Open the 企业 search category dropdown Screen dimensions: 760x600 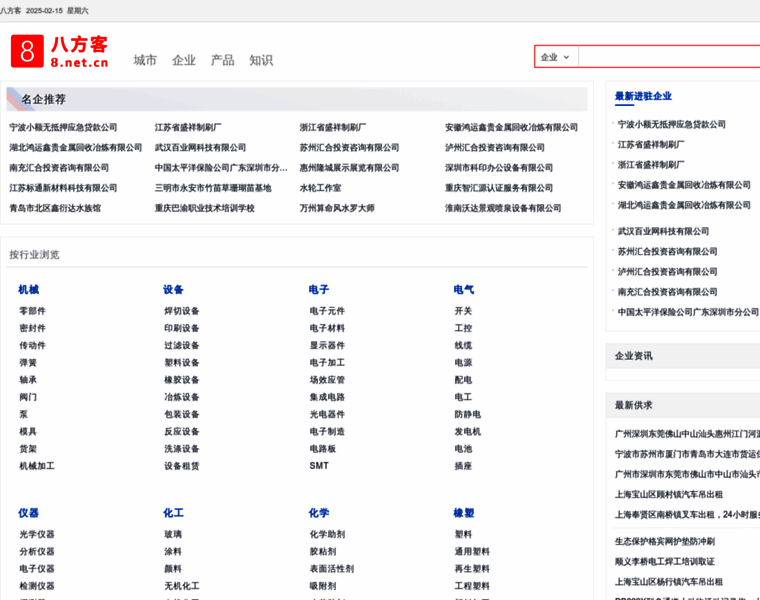(x=555, y=57)
